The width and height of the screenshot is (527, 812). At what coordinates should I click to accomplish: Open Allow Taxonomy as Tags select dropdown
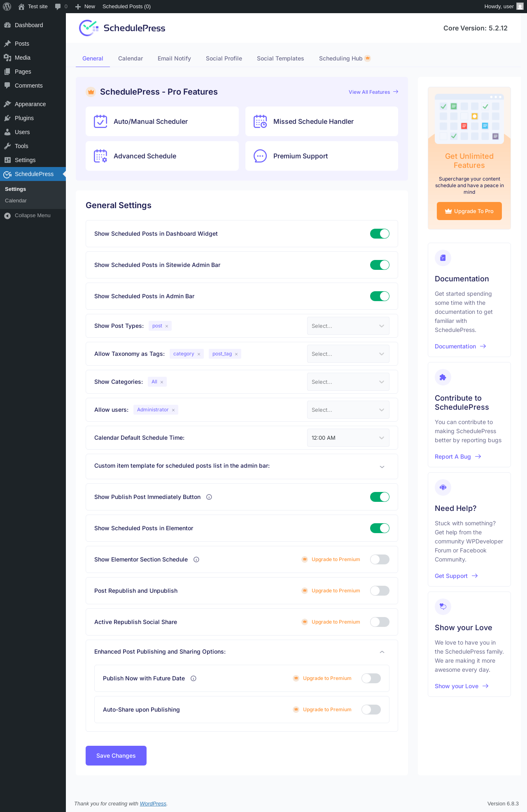point(348,354)
